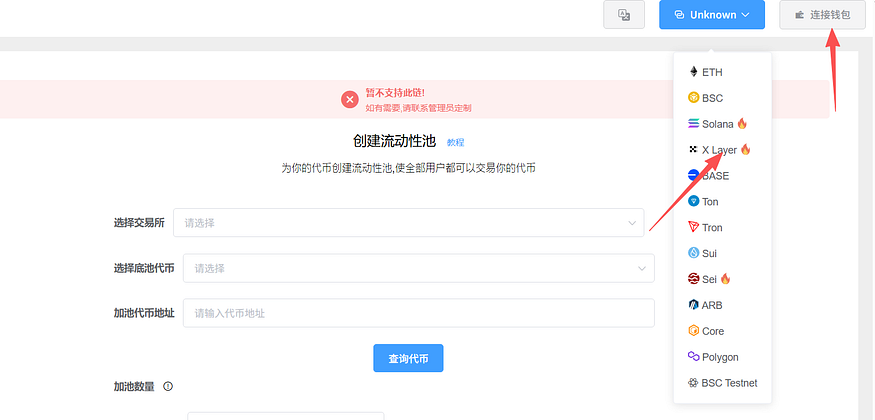875x420 pixels.
Task: Click the red error X icon
Action: pos(350,100)
